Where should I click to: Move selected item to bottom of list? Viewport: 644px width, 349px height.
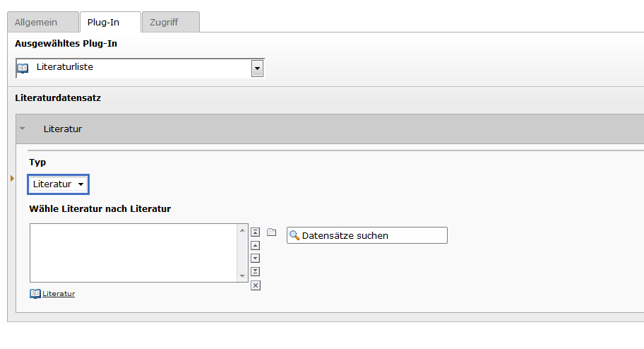click(x=256, y=272)
